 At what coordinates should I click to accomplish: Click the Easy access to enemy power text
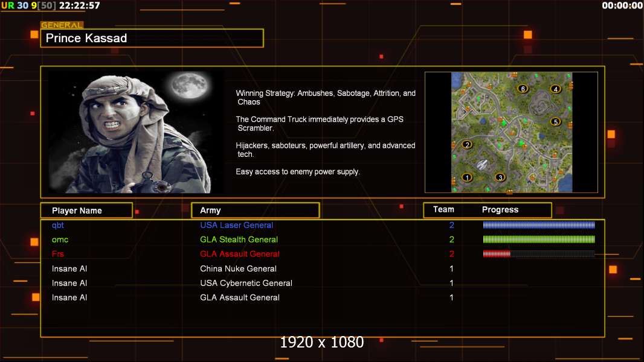pyautogui.click(x=298, y=172)
